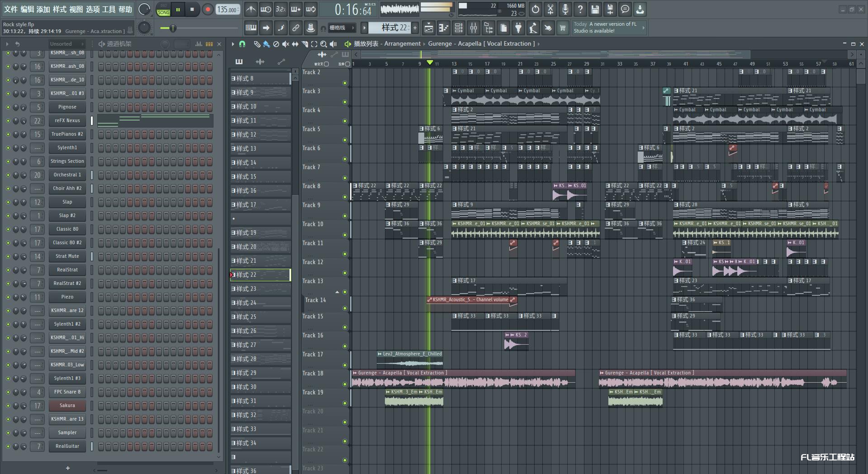Expand the FL Studio news notification arrow
The height and width of the screenshot is (474, 868).
point(643,28)
